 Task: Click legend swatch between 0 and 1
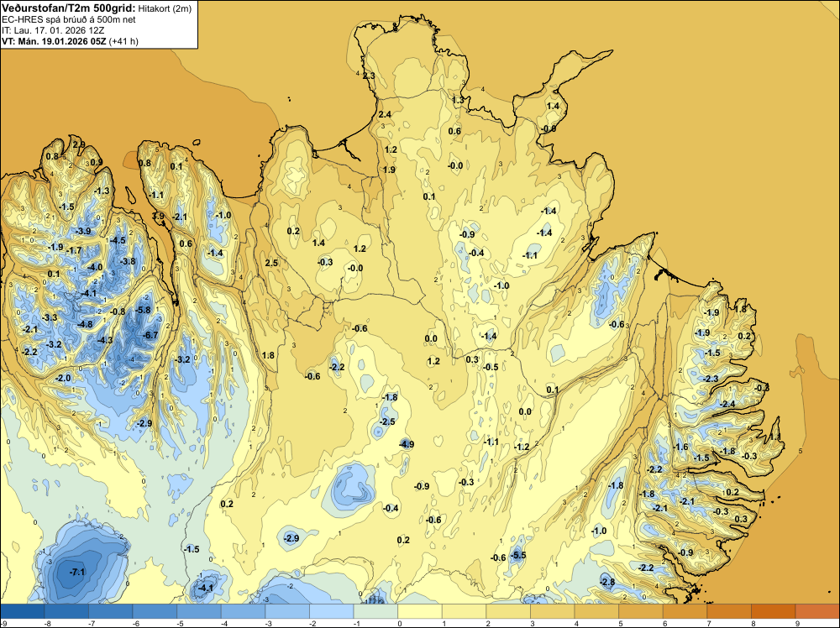tap(420, 611)
